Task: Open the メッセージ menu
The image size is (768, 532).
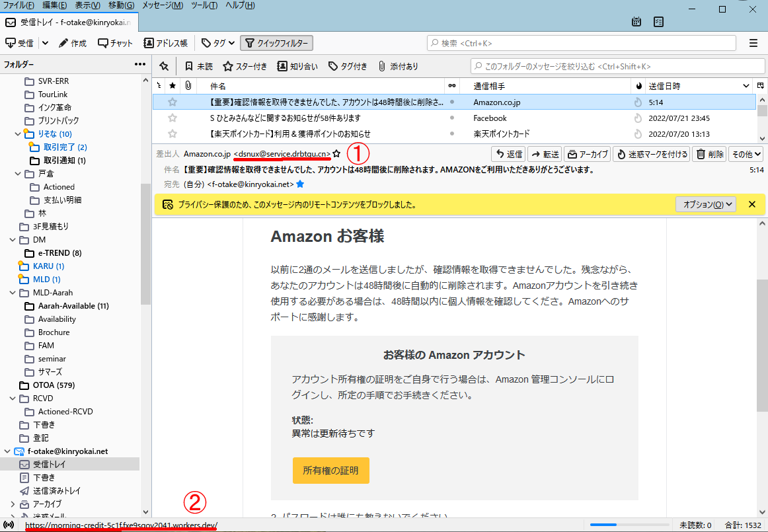Action: click(163, 5)
